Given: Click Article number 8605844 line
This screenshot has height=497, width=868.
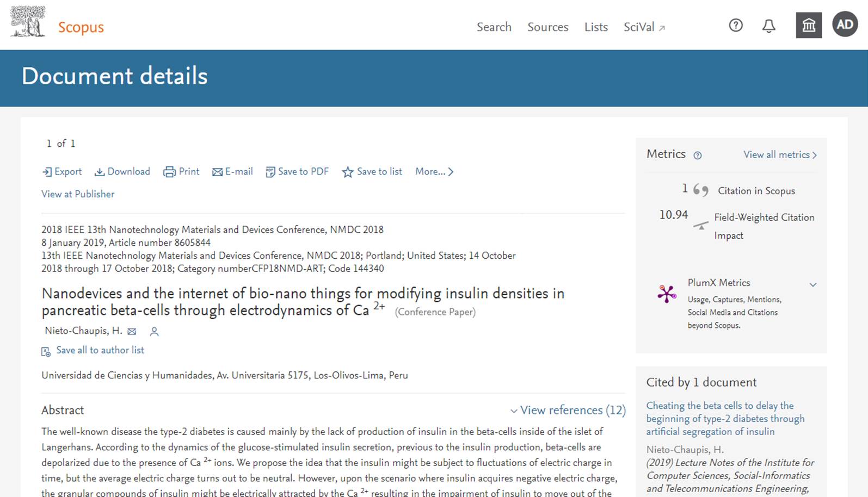Looking at the screenshot, I should [126, 243].
